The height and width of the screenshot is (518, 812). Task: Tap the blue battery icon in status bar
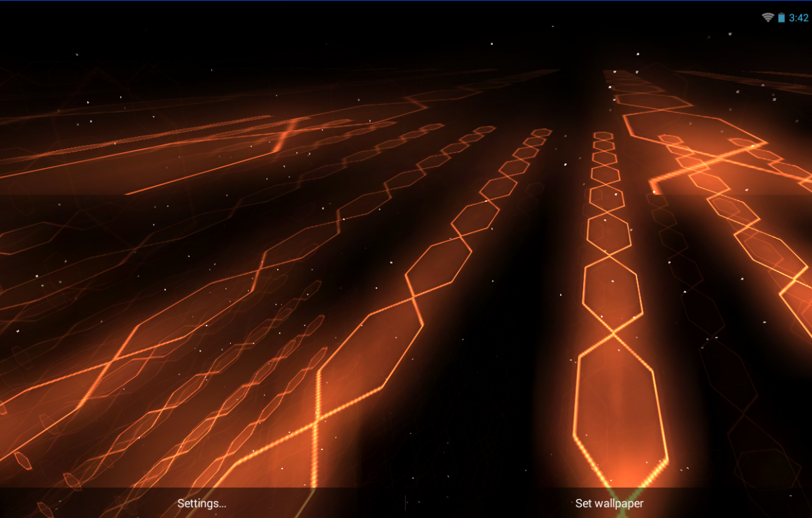point(781,18)
